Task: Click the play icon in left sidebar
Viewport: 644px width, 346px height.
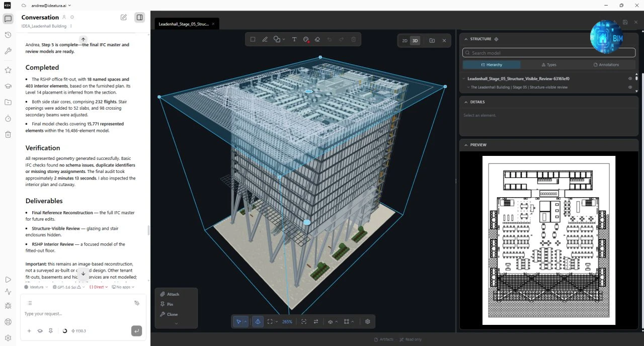Action: (8, 280)
